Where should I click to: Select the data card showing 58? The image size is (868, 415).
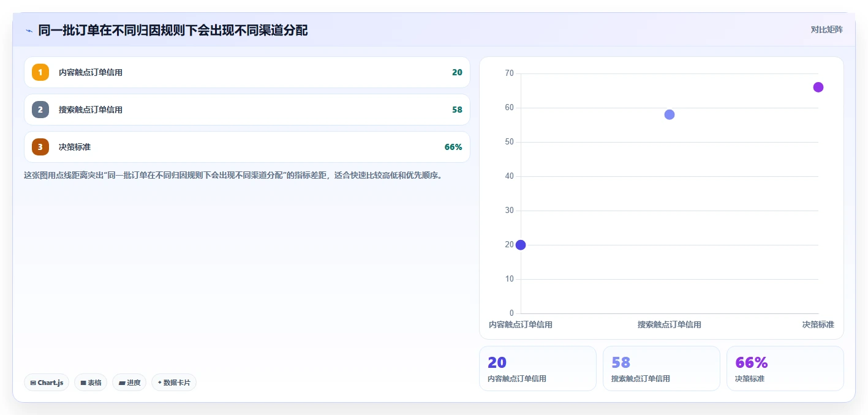click(x=662, y=368)
